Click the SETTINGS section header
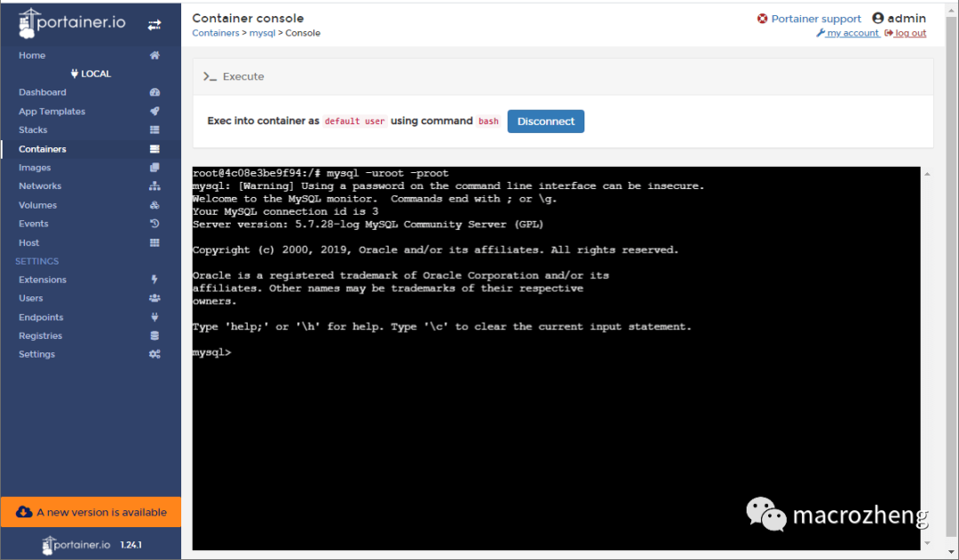This screenshot has width=959, height=560. pos(36,261)
